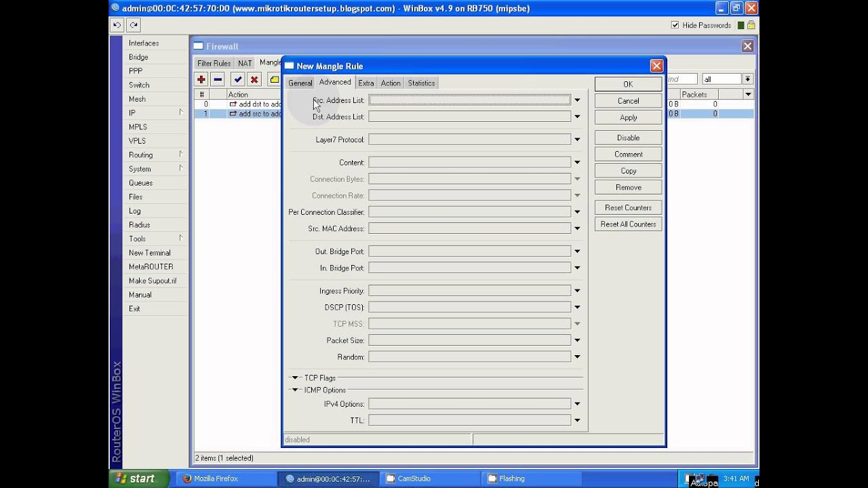Click Layer7 Protocol input field
The width and height of the screenshot is (868, 488).
(469, 140)
